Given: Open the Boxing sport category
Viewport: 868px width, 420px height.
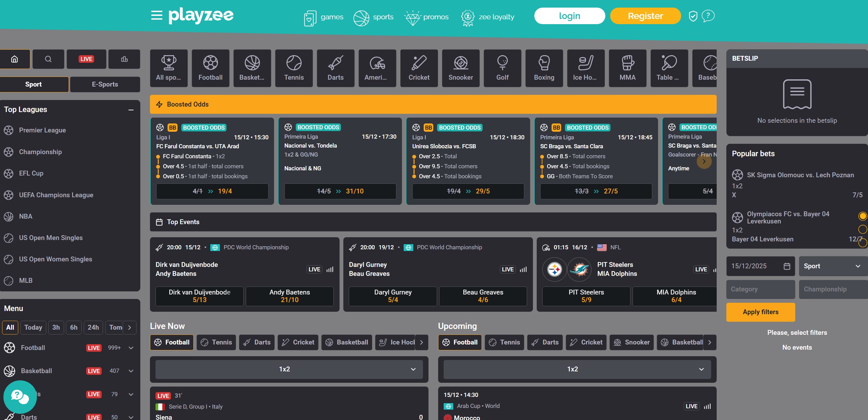Looking at the screenshot, I should point(544,68).
